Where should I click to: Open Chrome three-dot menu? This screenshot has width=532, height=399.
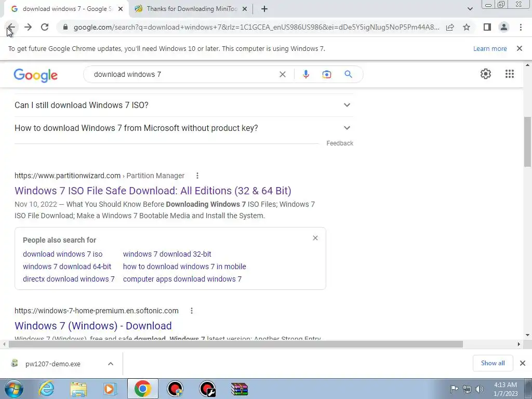click(x=521, y=27)
